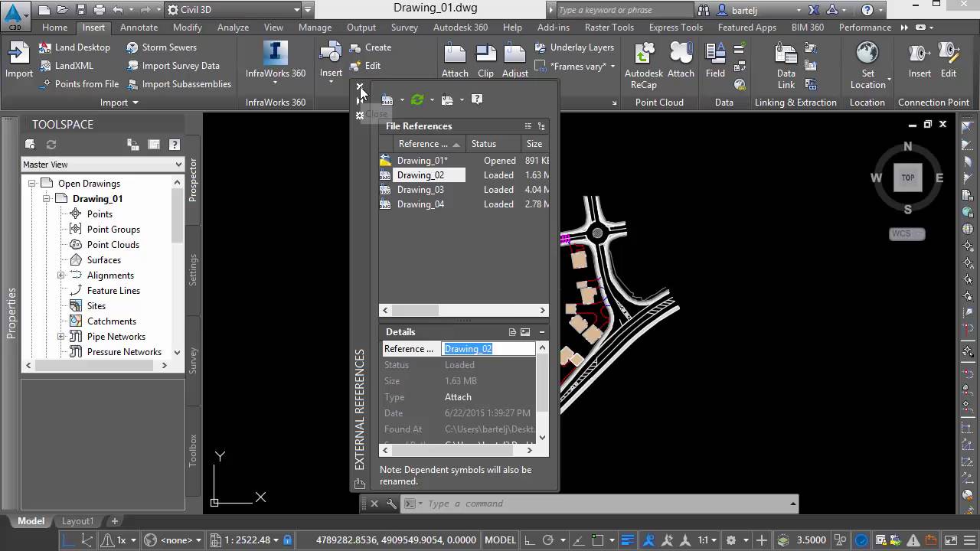Click the File References horizontal scrollbar
The width and height of the screenshot is (980, 551).
[x=464, y=310]
